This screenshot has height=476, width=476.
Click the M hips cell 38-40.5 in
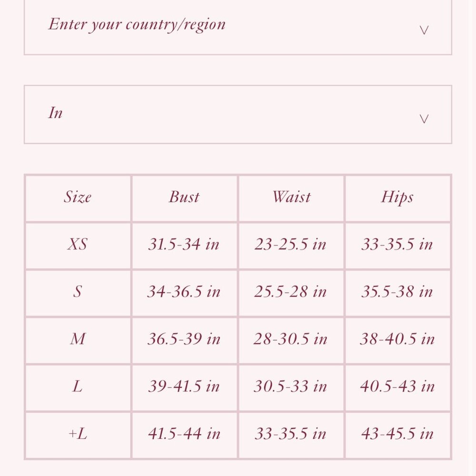click(x=397, y=339)
